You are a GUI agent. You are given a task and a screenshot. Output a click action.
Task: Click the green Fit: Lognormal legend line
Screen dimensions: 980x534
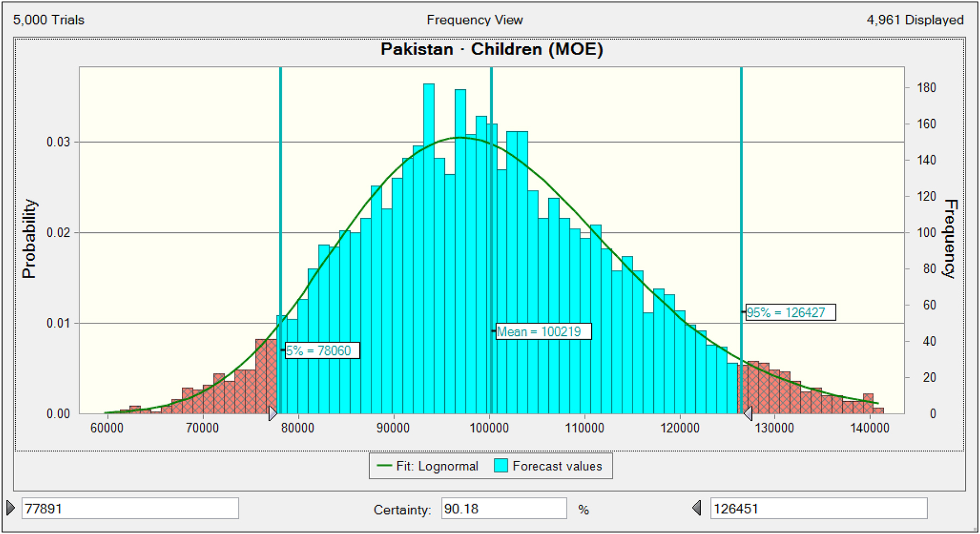tap(384, 466)
